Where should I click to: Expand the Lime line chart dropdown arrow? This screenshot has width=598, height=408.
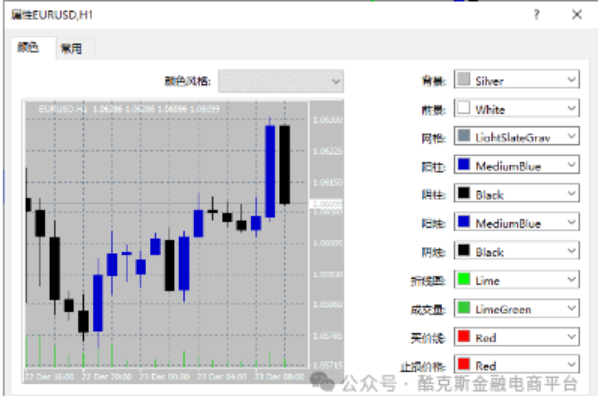click(571, 279)
